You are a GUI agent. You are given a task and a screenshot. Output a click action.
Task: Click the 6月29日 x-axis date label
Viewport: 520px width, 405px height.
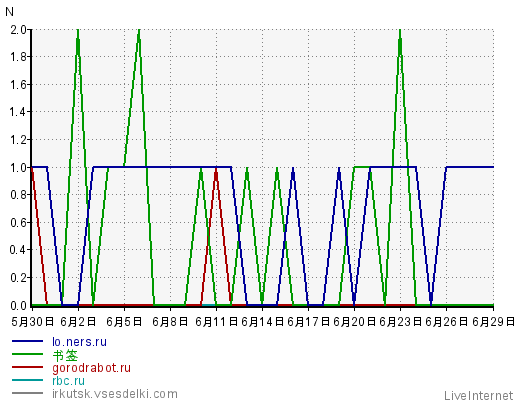494,322
